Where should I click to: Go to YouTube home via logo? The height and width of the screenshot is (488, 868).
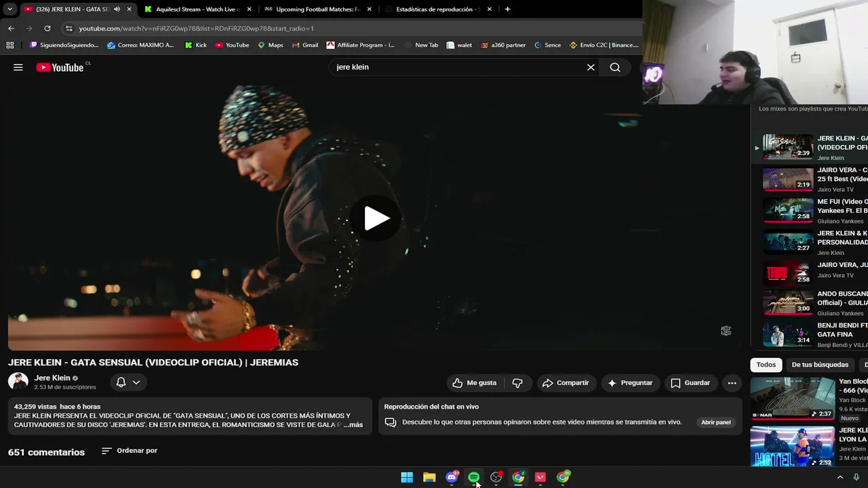click(x=60, y=67)
